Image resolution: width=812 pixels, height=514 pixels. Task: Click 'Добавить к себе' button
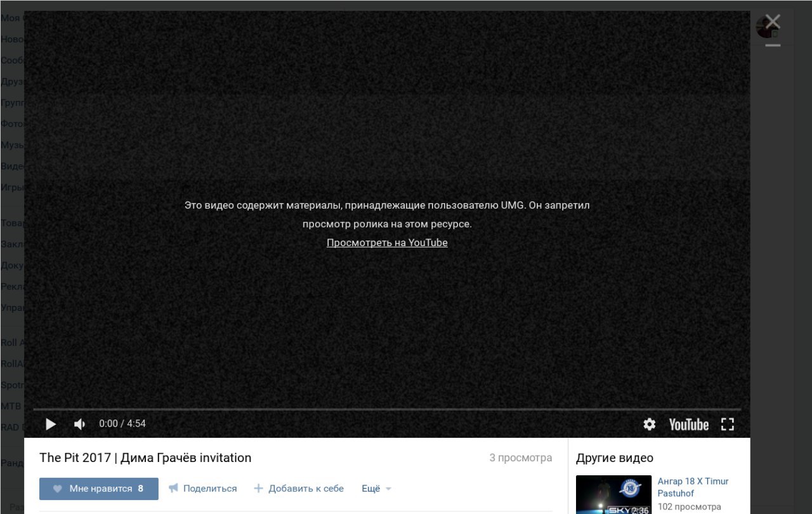click(x=299, y=489)
